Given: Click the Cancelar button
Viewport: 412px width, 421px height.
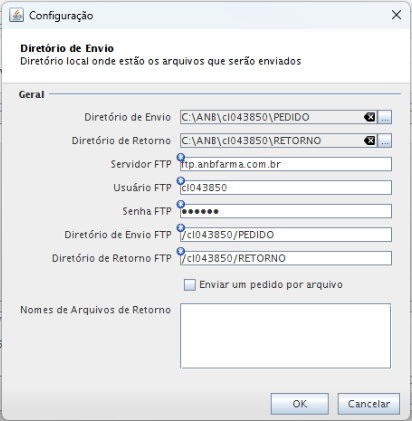Looking at the screenshot, I should click(x=369, y=404).
